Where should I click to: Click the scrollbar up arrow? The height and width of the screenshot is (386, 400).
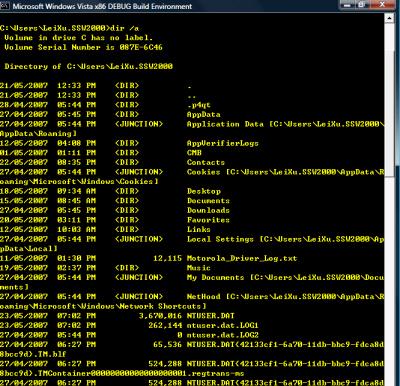coord(389,18)
